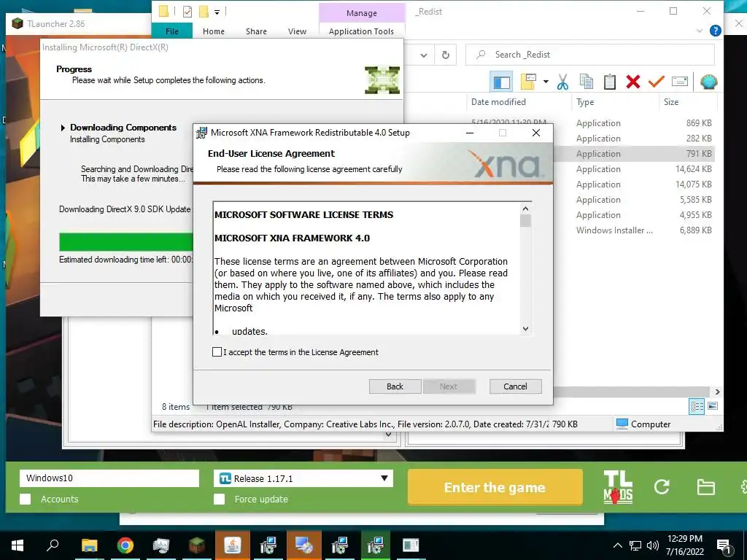The image size is (747, 560).
Task: Click the Minecraft block taskbar icon
Action: (x=196, y=545)
